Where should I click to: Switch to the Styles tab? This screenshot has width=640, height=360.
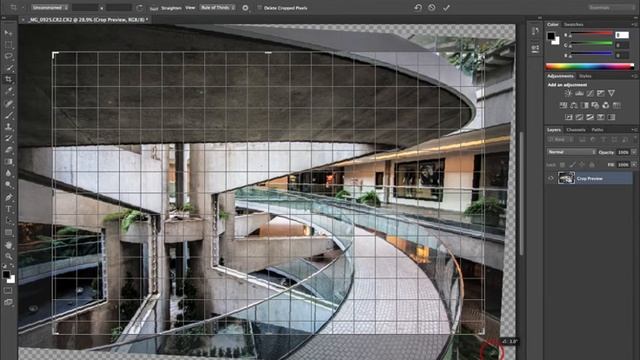pyautogui.click(x=585, y=76)
